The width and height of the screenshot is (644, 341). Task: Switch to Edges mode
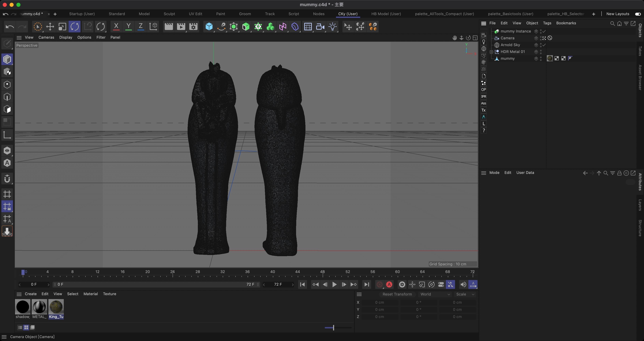7,97
